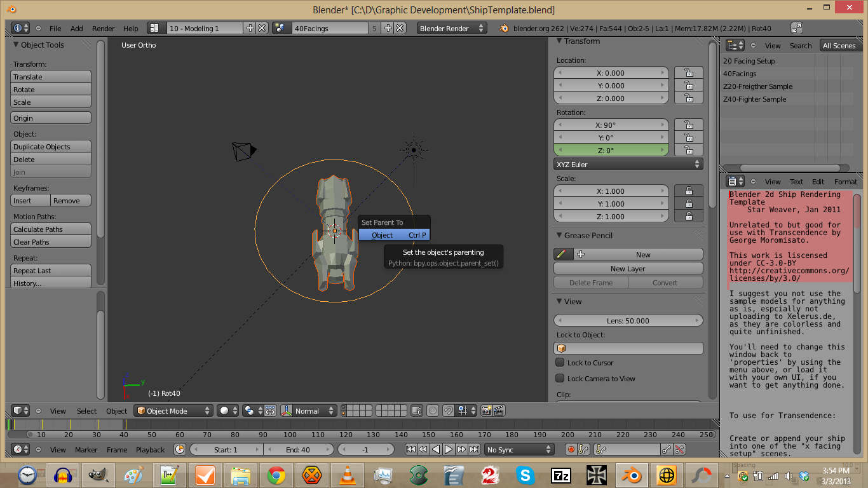Toggle lock on Y location
868x488 pixels.
(689, 85)
